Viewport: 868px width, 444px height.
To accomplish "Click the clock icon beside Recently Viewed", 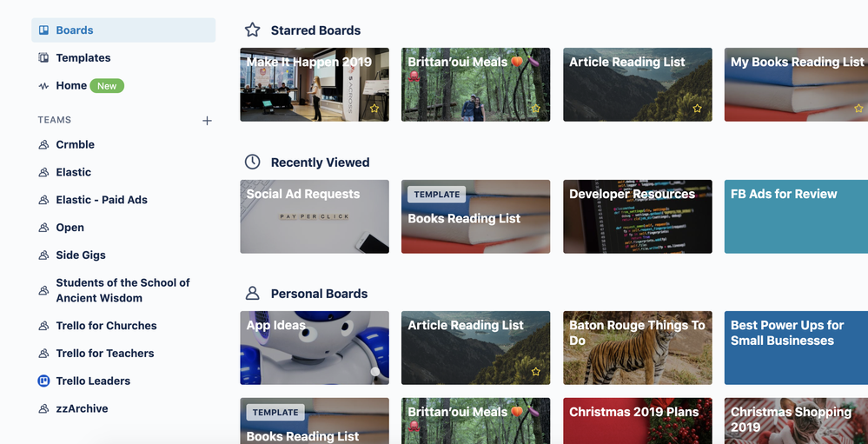I will [x=253, y=162].
